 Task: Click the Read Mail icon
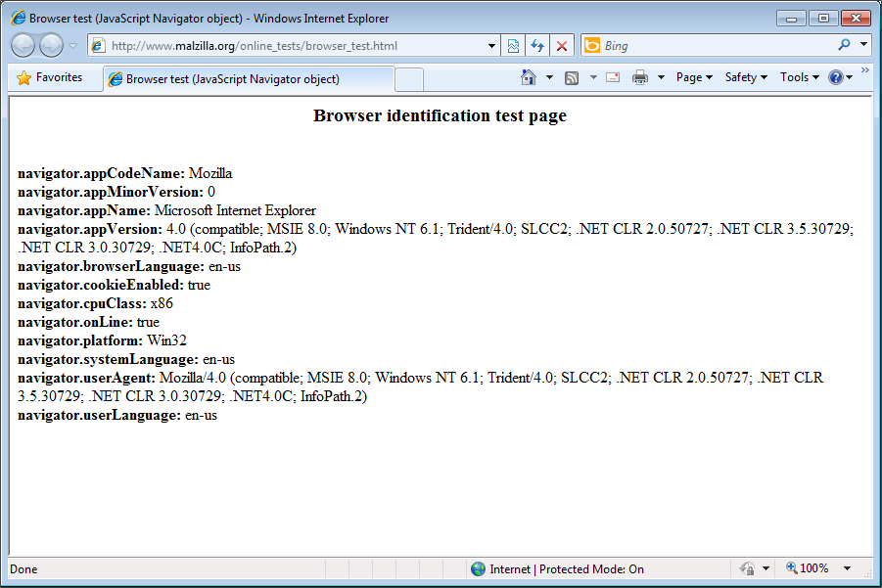[x=613, y=77]
